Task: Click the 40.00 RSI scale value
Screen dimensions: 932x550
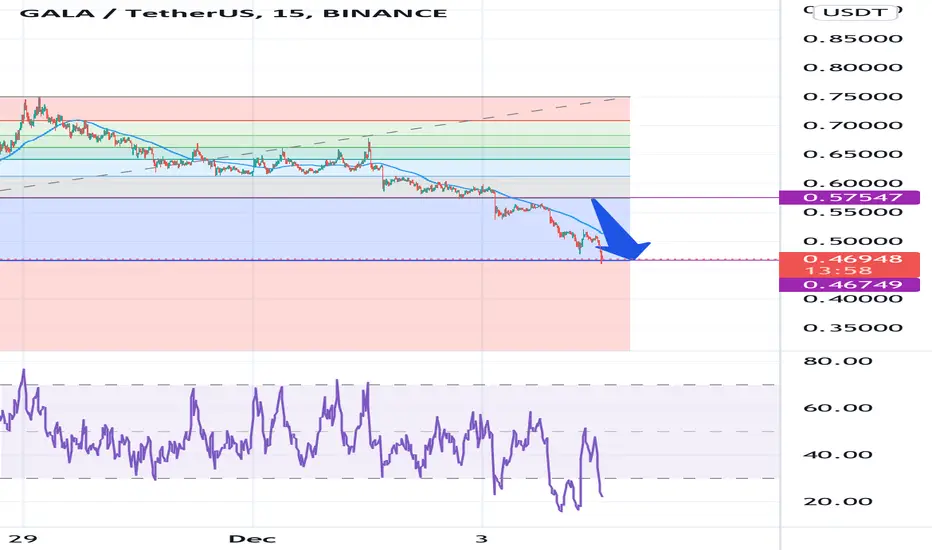Action: [x=837, y=455]
